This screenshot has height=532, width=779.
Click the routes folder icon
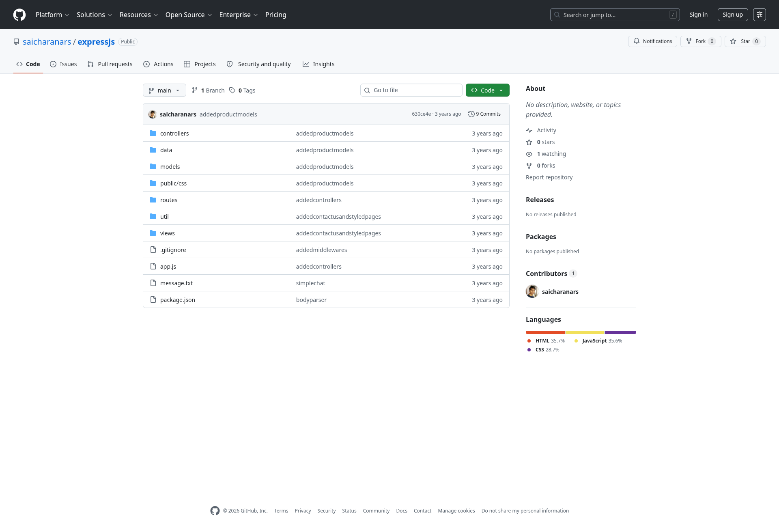153,200
